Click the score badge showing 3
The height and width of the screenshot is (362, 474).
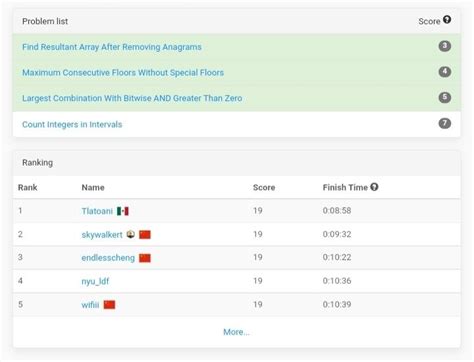tap(445, 46)
